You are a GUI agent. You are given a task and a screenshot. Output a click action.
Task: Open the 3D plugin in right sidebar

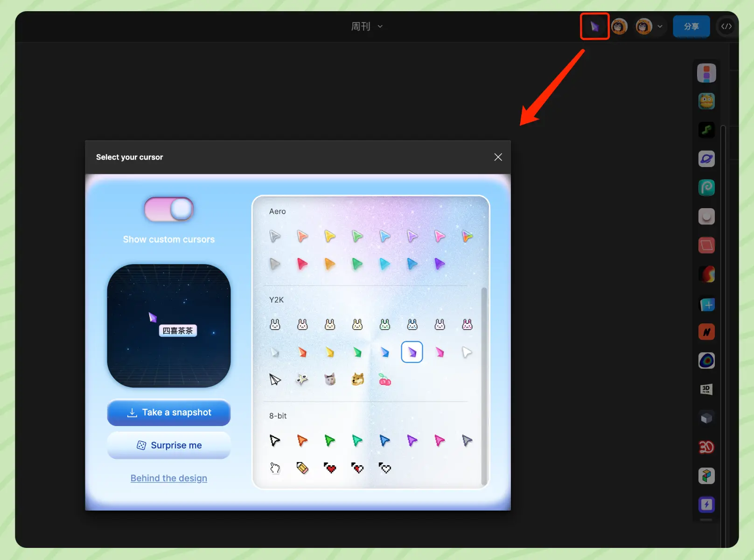[x=706, y=389]
